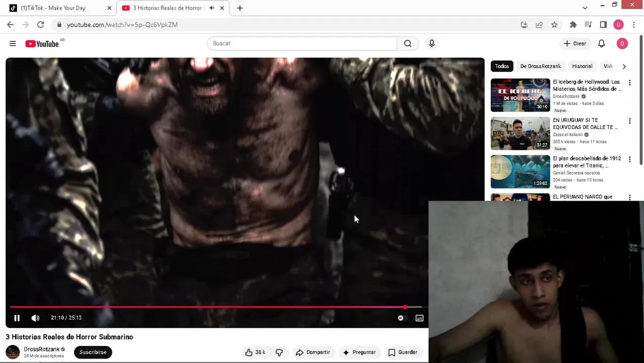Open the Chrome profile avatar
This screenshot has width=644, height=363.
618,25
